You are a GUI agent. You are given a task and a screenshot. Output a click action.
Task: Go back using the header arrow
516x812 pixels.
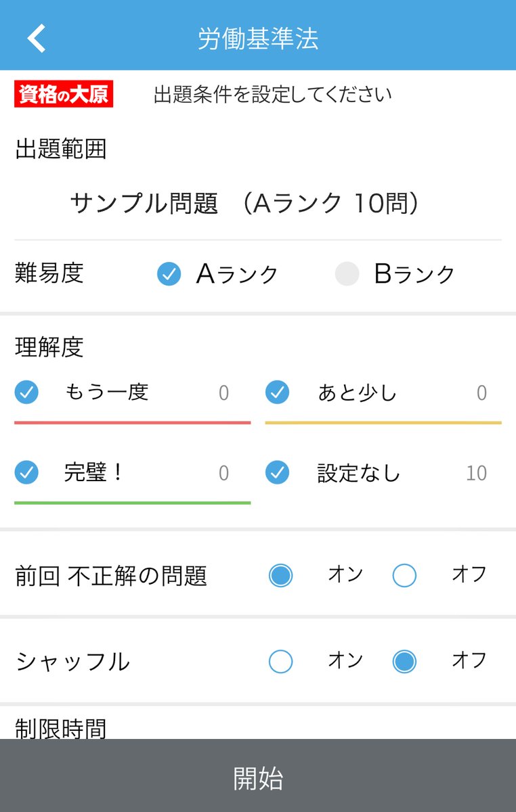[37, 39]
